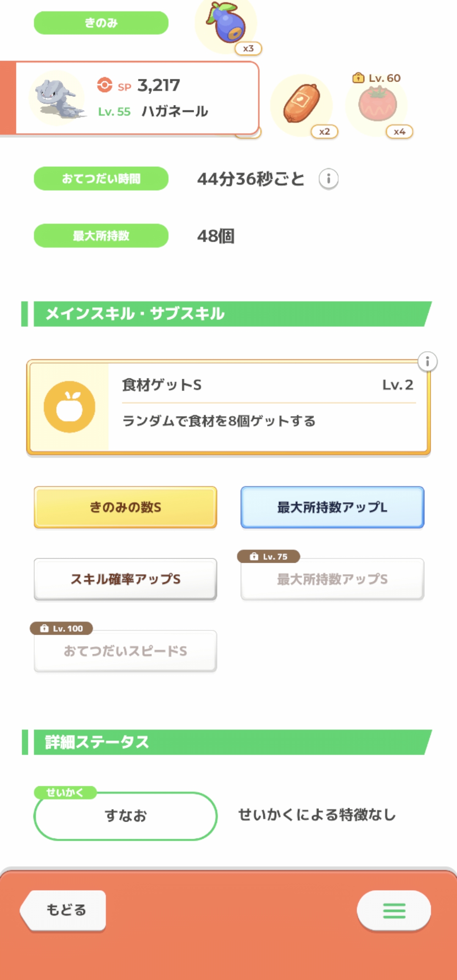457x980 pixels.
Task: Tap the すなお nature box
Action: click(125, 816)
